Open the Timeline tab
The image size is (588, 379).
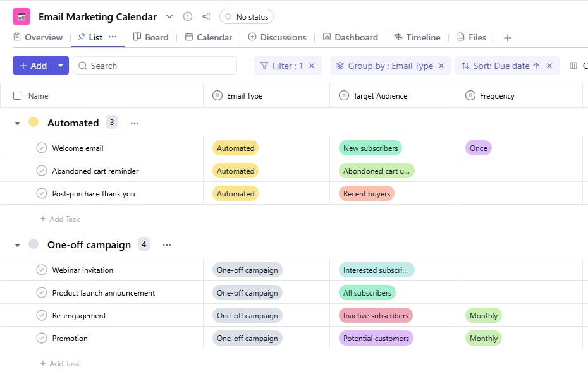[x=417, y=37]
